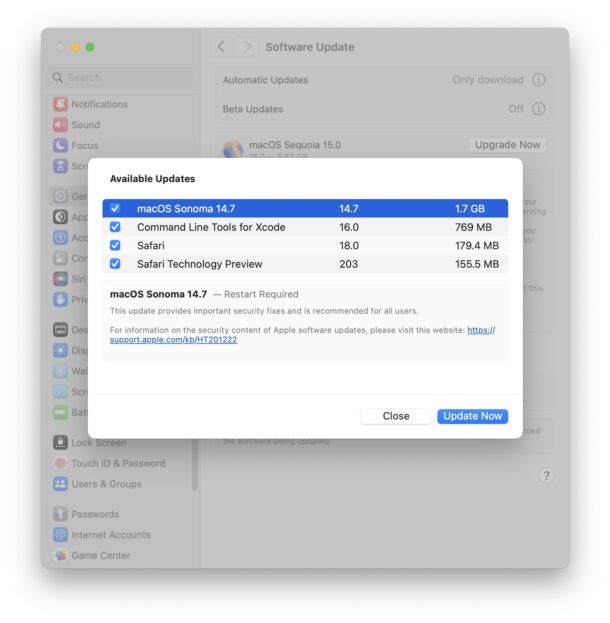Deselect the Safari 18.0 update checkbox
The height and width of the screenshot is (623, 610).
pos(115,245)
